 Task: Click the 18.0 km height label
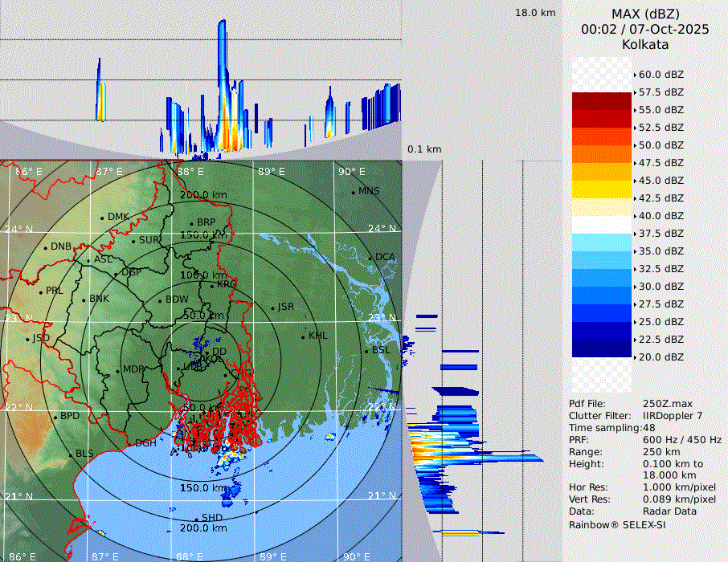tap(535, 13)
